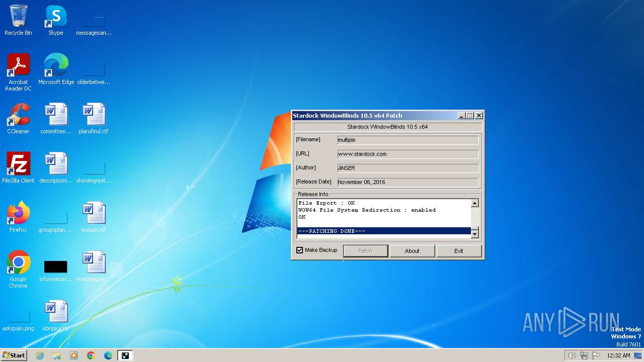Click the WOW64 File System Redirection line
644x362 pixels.
367,210
